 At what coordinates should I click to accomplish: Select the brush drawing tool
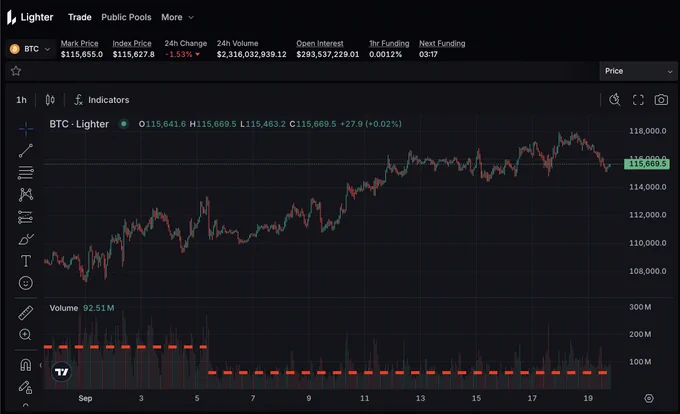tap(26, 239)
